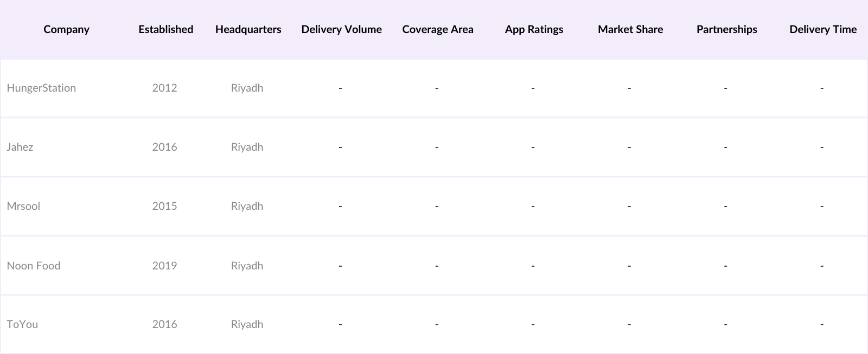Click ToYou's Riyadh headquarters cell
Image resolution: width=868 pixels, height=354 pixels.
click(x=247, y=324)
